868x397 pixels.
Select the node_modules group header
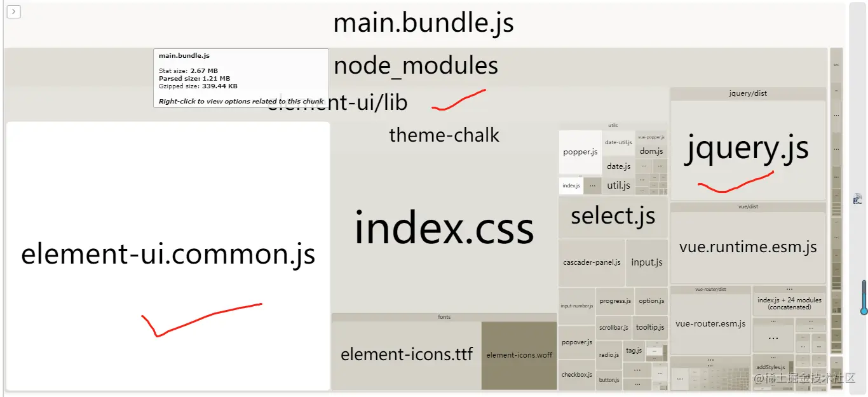pos(416,66)
